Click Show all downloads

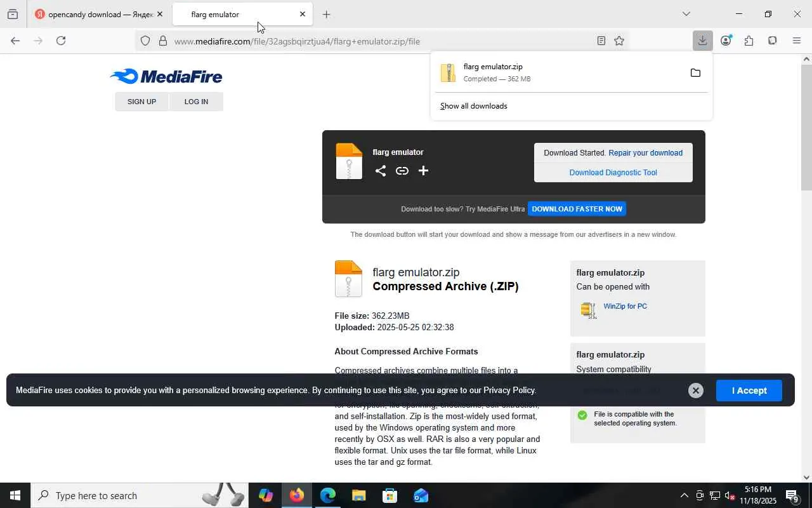click(474, 106)
